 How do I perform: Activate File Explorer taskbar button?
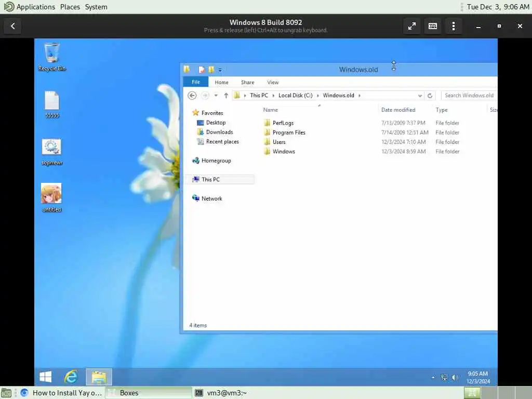[x=99, y=377]
